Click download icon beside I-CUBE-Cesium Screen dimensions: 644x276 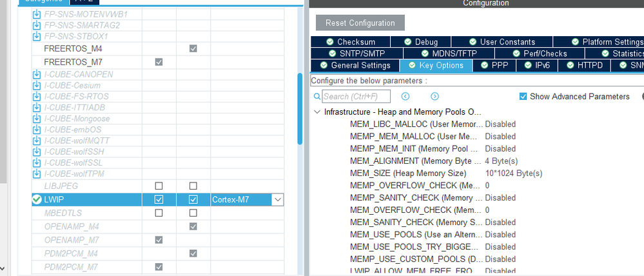pos(37,86)
